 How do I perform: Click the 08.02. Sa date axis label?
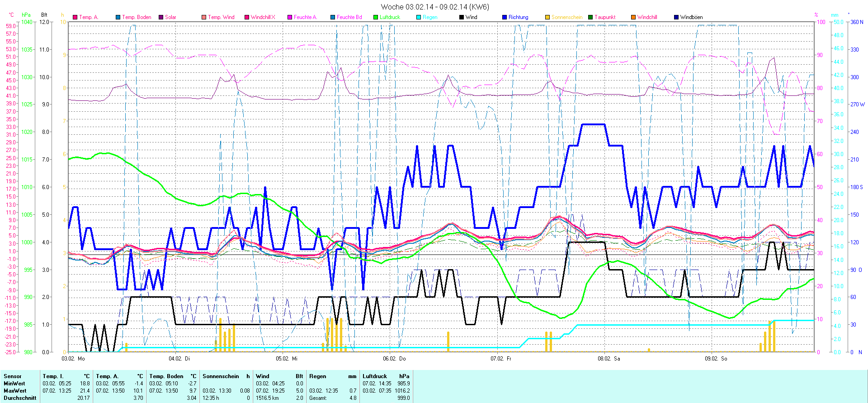pyautogui.click(x=609, y=359)
